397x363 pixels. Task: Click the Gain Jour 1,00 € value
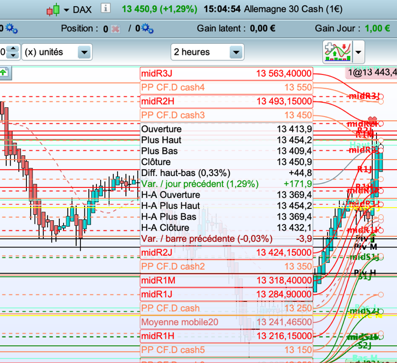click(x=377, y=29)
